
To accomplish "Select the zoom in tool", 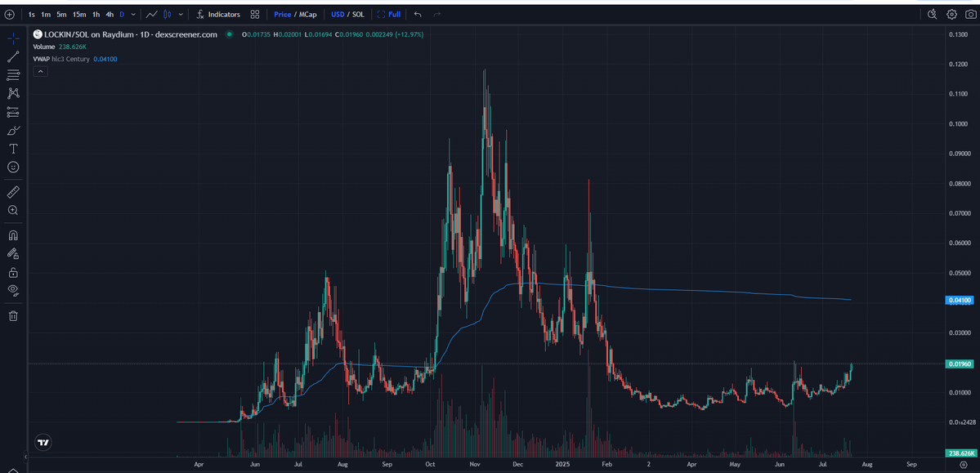I will (x=12, y=210).
